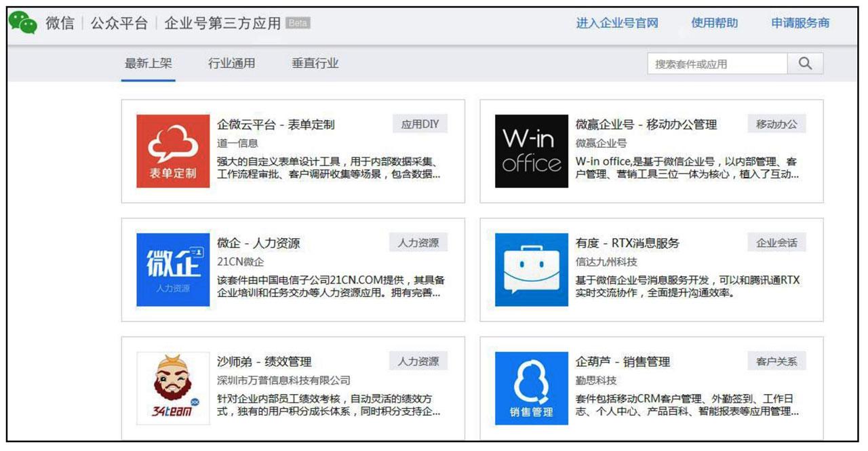Screen dimensions: 868x451
Task: Click the search magnifier icon
Action: (805, 64)
